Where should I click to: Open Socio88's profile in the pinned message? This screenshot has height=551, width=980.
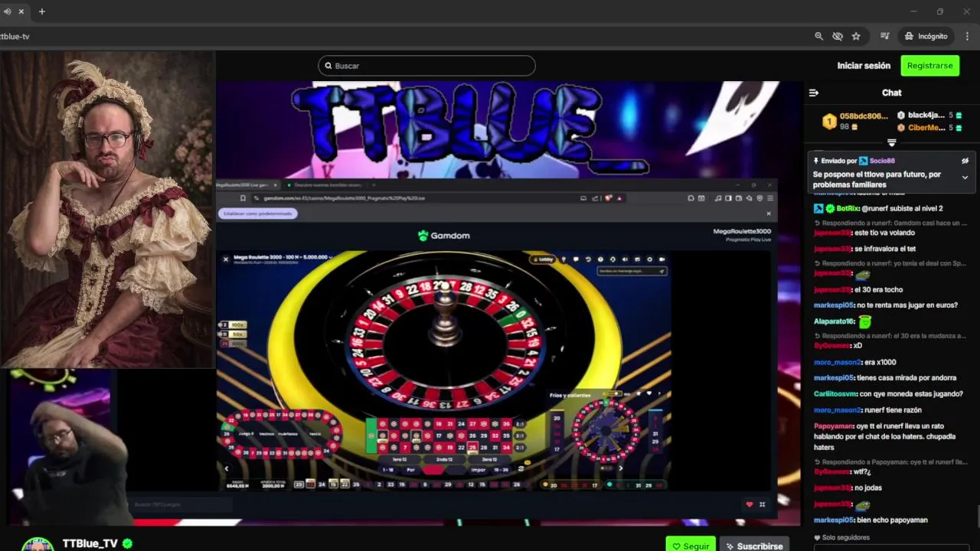[881, 161]
